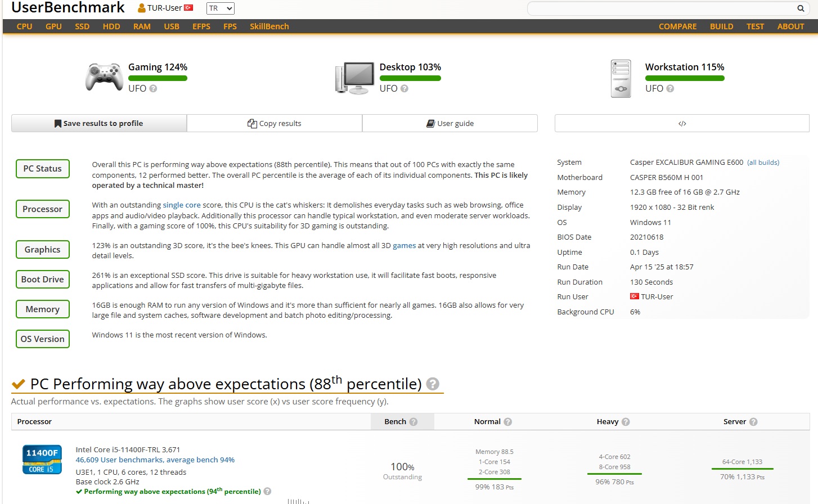Viewport: 818px width, 504px height.
Task: Click the '100% Outstanding' bench score
Action: pyautogui.click(x=402, y=471)
